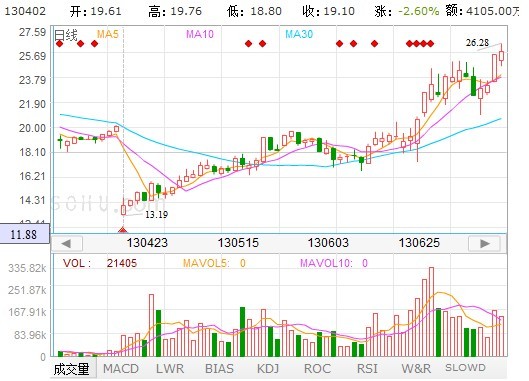Click the 13.19 low price annotation
The image size is (529, 381).
tap(157, 214)
